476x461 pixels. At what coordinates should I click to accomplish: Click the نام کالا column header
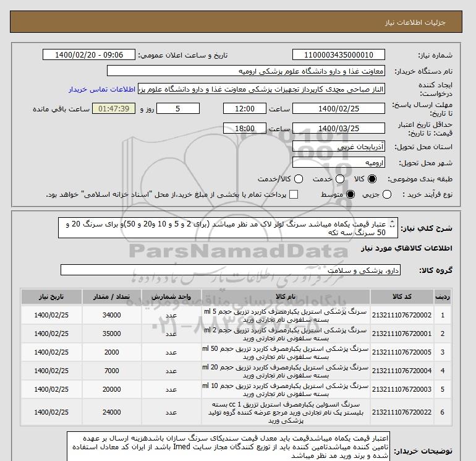click(286, 296)
